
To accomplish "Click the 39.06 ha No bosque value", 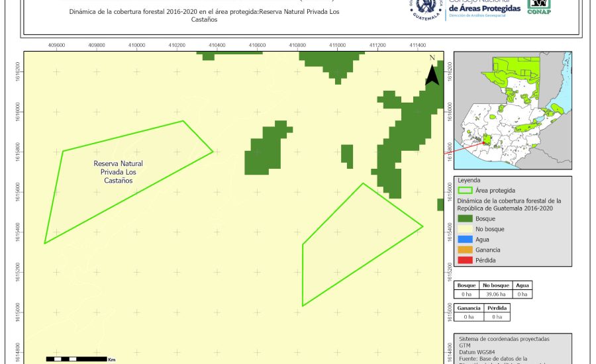I will (x=494, y=294).
